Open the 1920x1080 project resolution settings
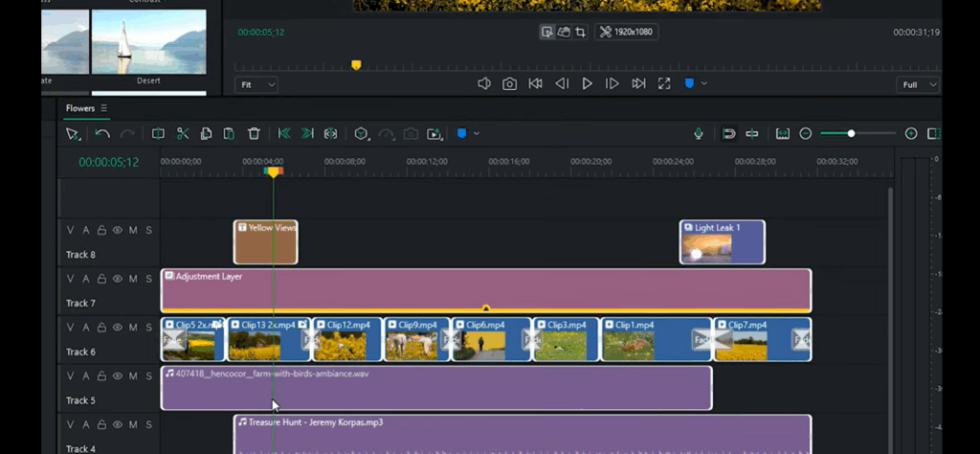This screenshot has width=980, height=454. (x=626, y=32)
